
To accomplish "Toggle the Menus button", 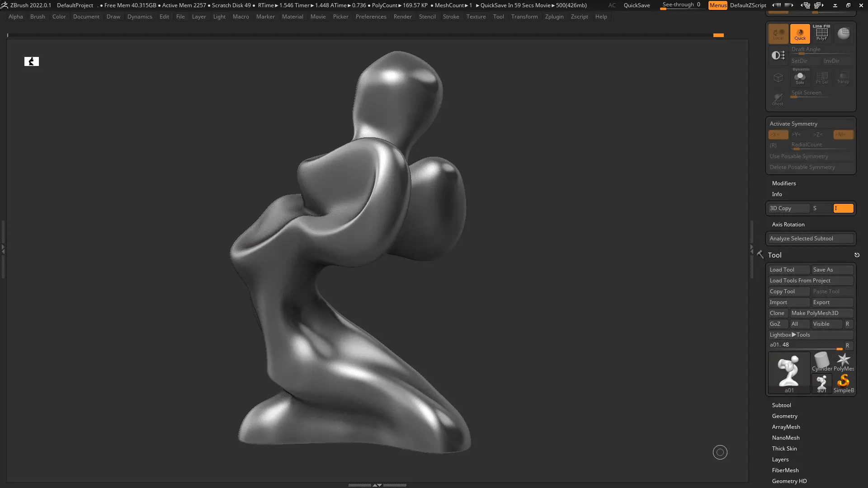I will tap(717, 5).
